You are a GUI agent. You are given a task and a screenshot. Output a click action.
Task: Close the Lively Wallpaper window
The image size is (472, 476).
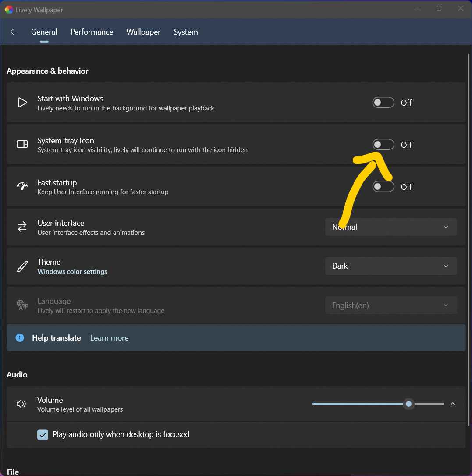(x=461, y=8)
